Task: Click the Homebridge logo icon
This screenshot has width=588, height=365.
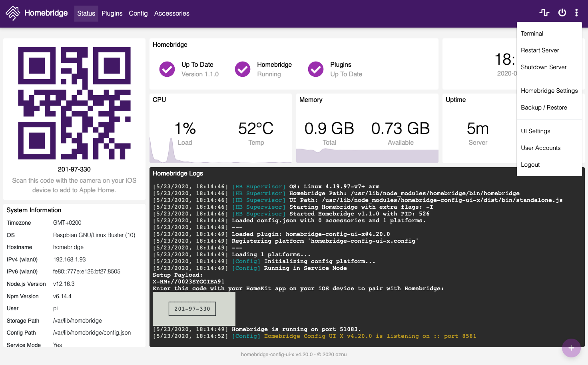Action: pyautogui.click(x=13, y=13)
